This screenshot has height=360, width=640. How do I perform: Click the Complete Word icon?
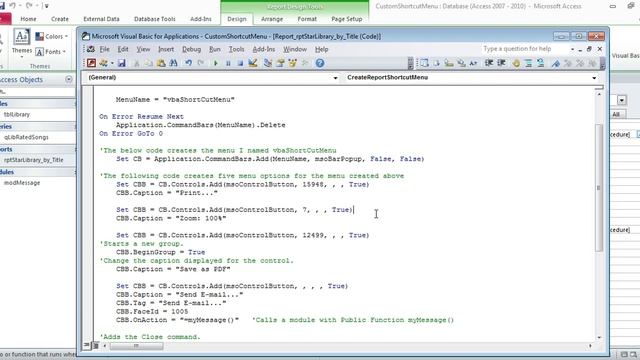coord(473,63)
